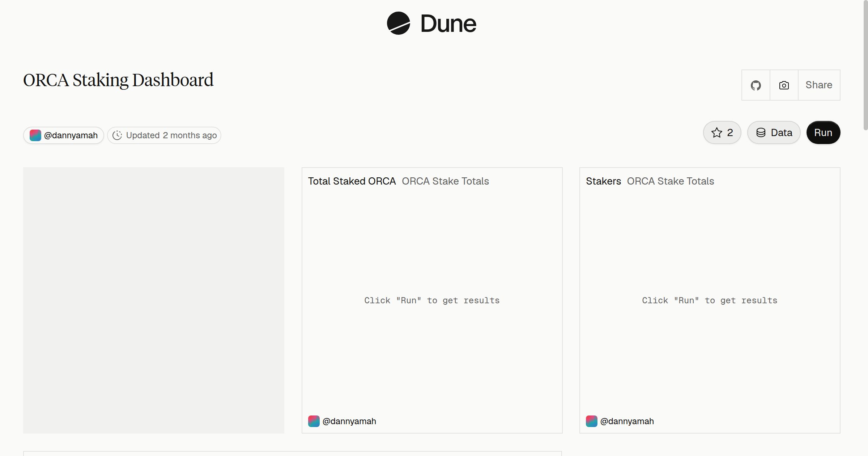Click avatar icon in Stakers panel footer
Image resolution: width=868 pixels, height=456 pixels.
point(592,421)
